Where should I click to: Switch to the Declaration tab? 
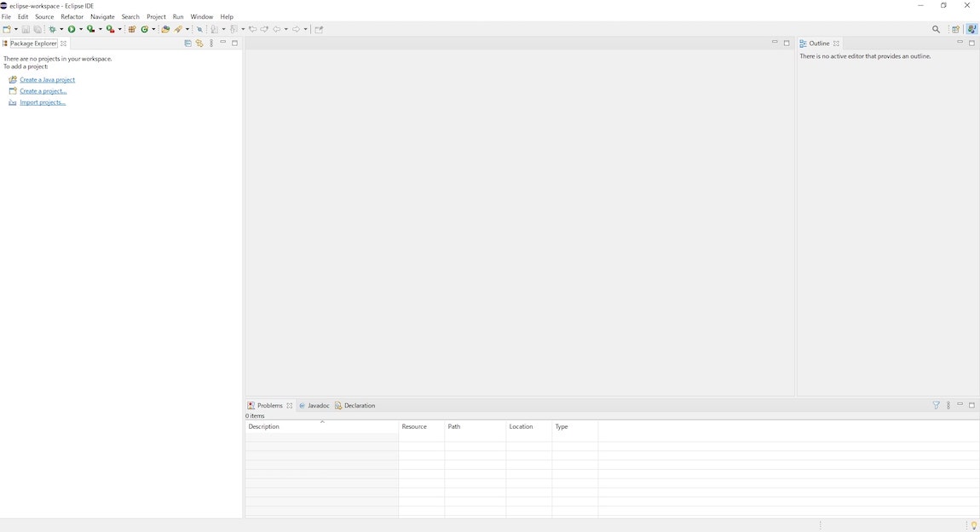point(355,406)
